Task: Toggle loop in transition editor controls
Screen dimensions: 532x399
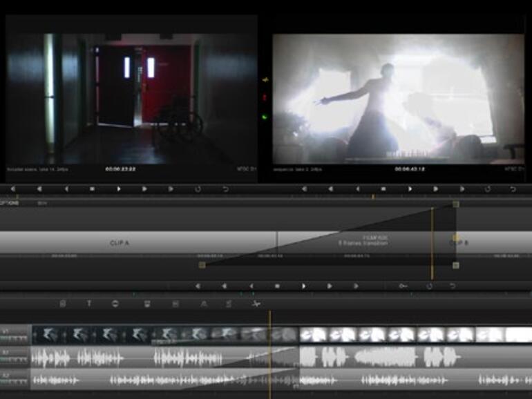Action: coord(429,286)
